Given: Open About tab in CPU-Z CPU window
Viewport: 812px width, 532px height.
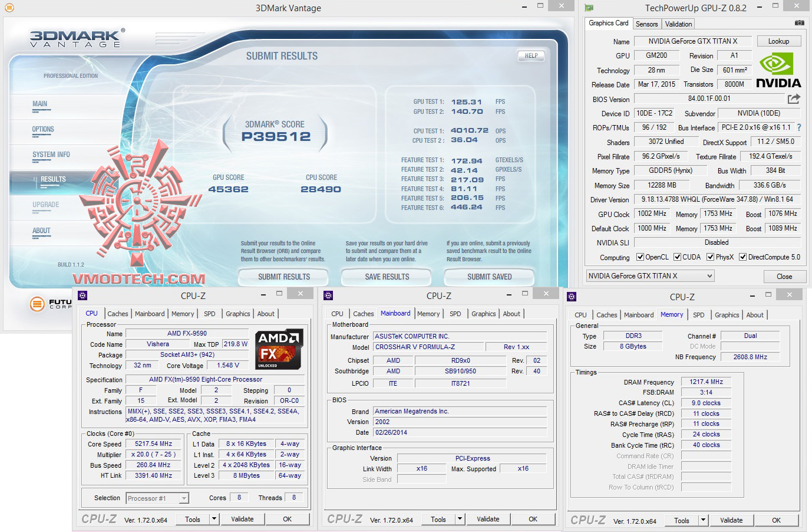Looking at the screenshot, I should click(x=266, y=314).
